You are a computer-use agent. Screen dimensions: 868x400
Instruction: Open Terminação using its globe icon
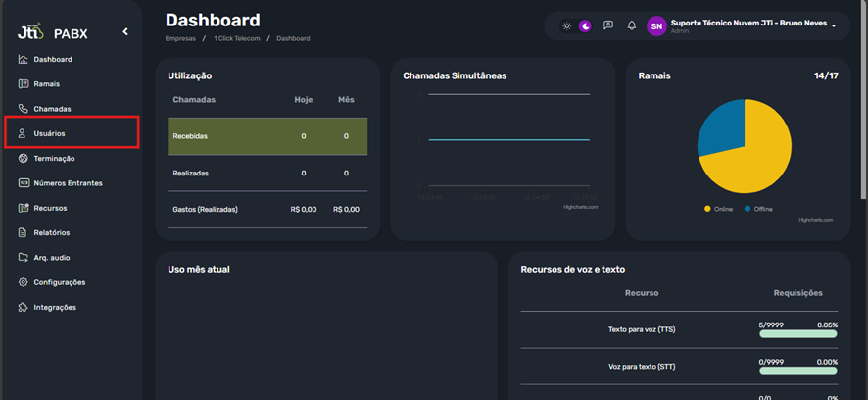tap(24, 158)
